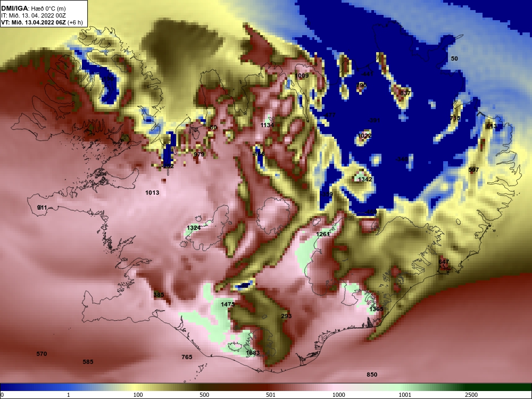Click the 1475 map value
The image size is (532, 399).
[228, 304]
